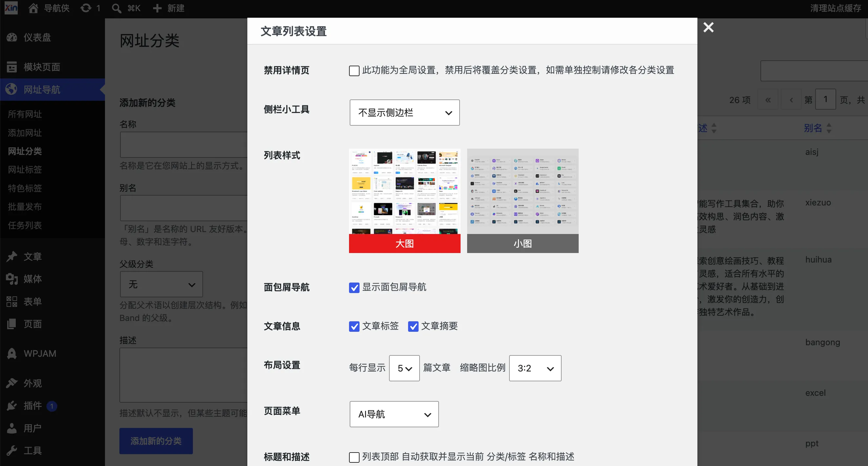868x466 pixels.
Task: Open 网址分类 submenu item
Action: tap(25, 151)
